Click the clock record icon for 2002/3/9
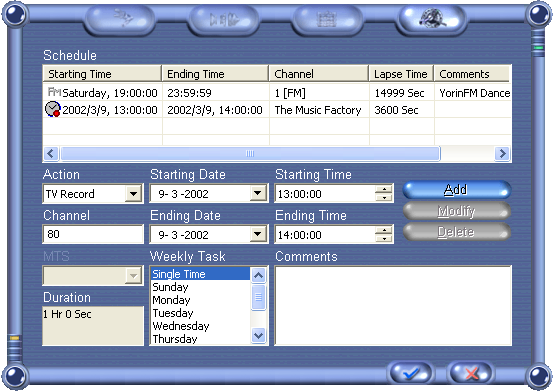The height and width of the screenshot is (391, 554). point(53,109)
